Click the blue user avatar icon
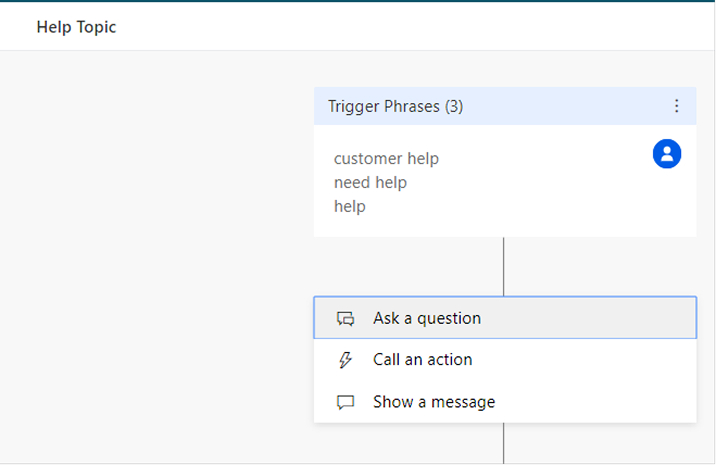Image resolution: width=716 pixels, height=465 pixels. pyautogui.click(x=667, y=154)
